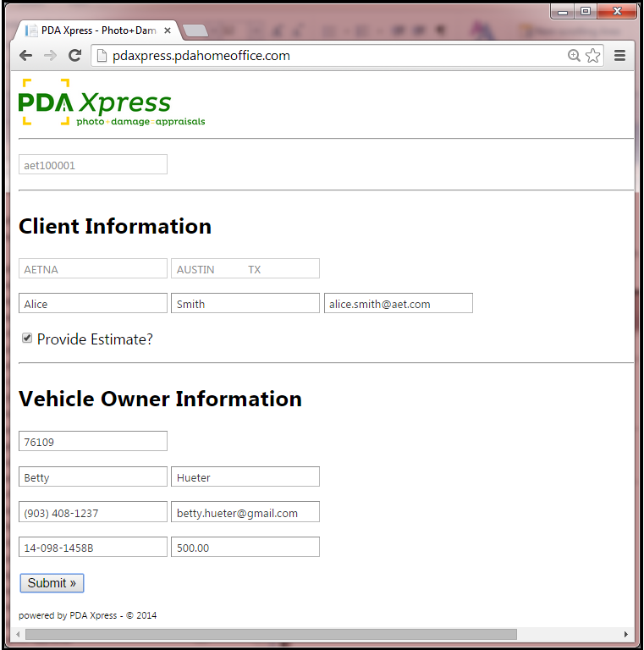
Task: Minimize the browser window
Action: pos(563,12)
